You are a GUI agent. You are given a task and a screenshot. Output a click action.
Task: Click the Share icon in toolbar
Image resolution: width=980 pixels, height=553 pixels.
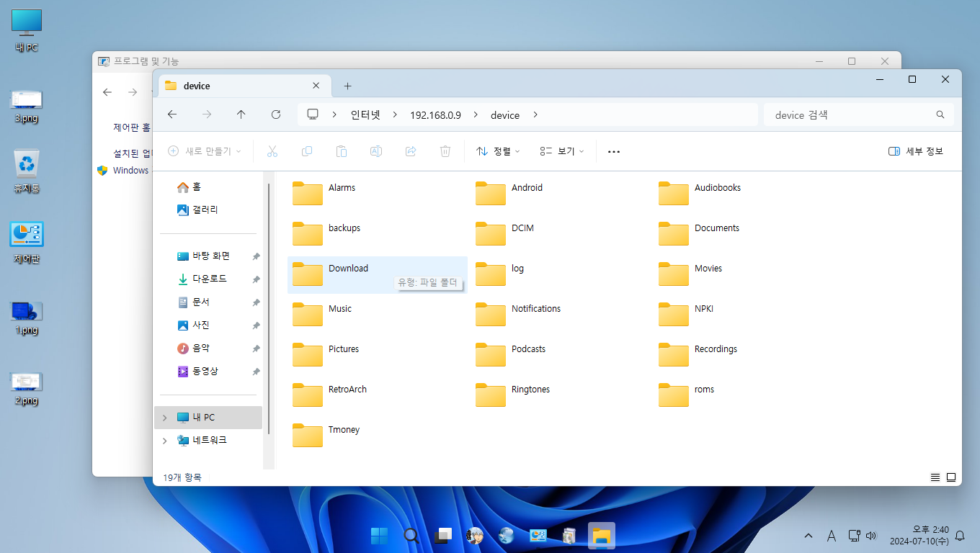click(411, 151)
